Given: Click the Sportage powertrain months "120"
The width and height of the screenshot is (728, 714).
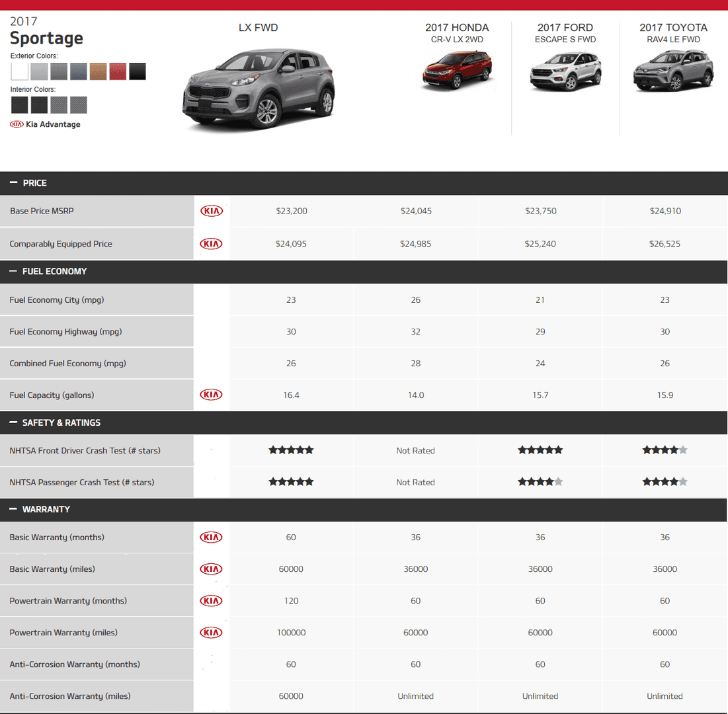Looking at the screenshot, I should point(292,601).
